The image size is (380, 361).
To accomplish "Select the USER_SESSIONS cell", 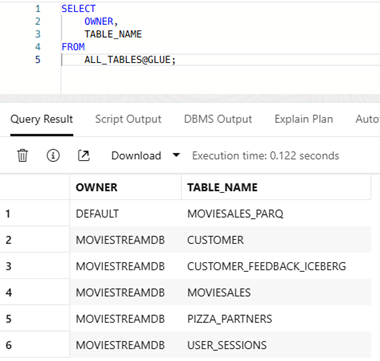I will point(276,345).
